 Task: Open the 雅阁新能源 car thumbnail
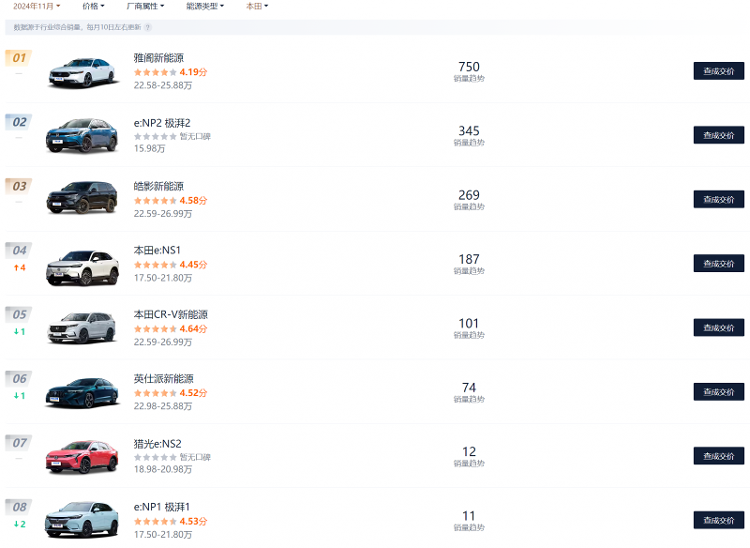coord(82,73)
